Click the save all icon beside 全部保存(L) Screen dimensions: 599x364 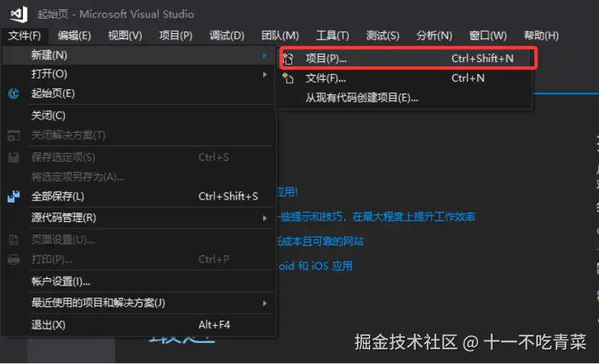[14, 197]
